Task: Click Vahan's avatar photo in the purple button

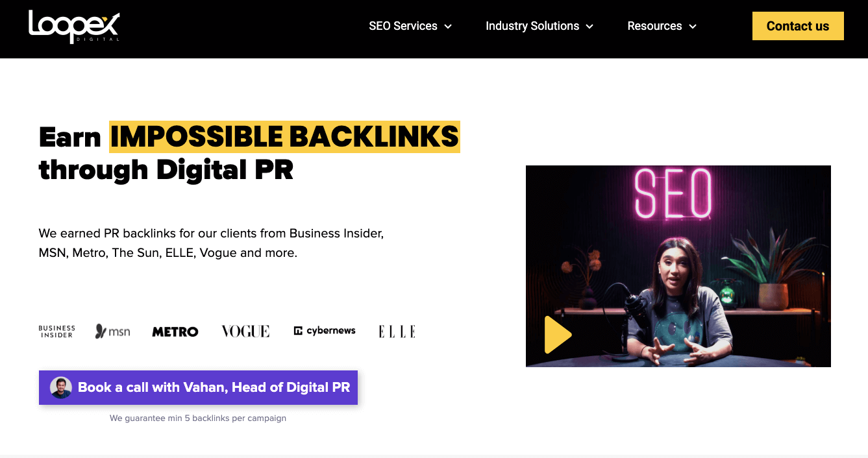Action: [x=61, y=388]
